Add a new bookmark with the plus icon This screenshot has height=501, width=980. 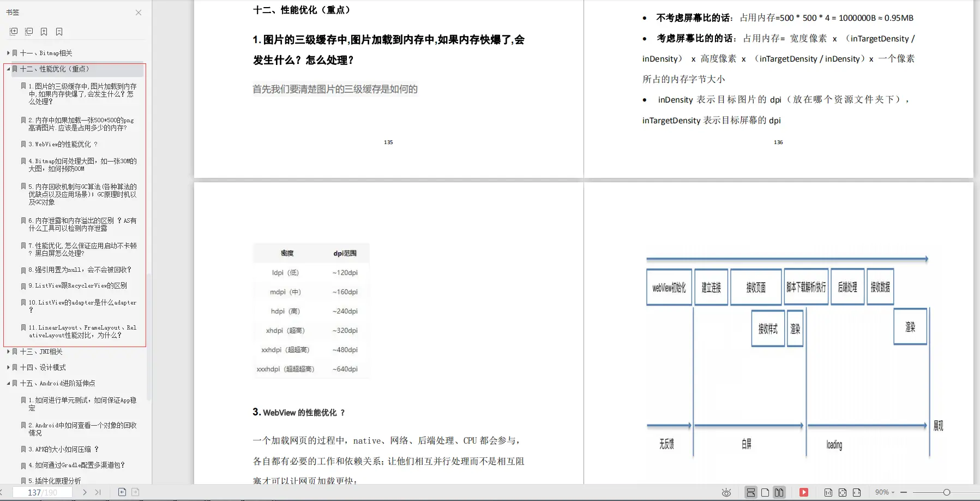pos(44,32)
